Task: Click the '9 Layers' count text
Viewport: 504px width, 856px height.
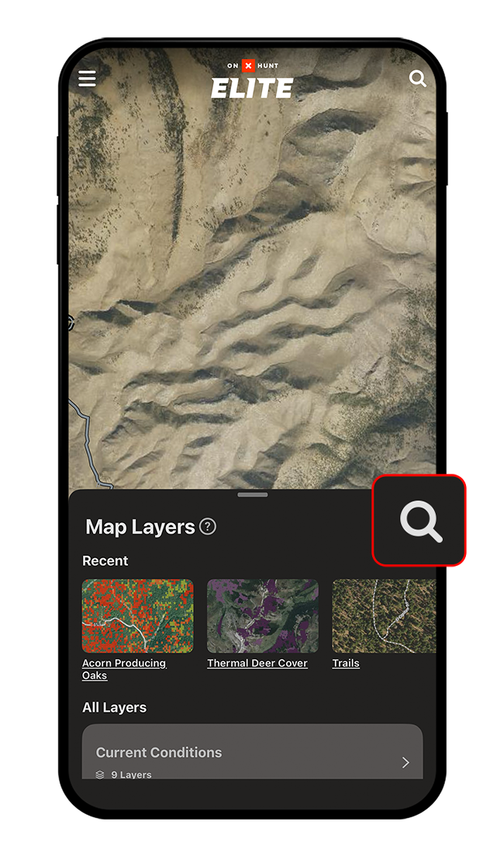Action: coord(131,775)
